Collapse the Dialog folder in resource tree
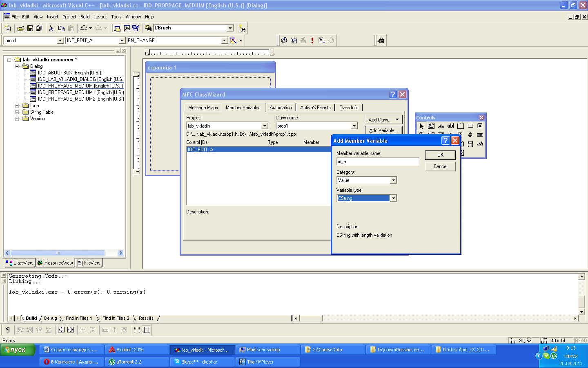The width and height of the screenshot is (588, 368). click(x=17, y=66)
